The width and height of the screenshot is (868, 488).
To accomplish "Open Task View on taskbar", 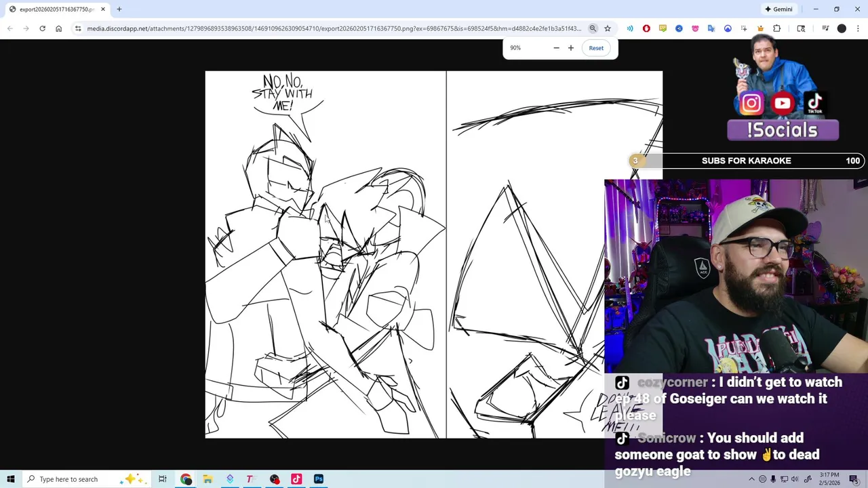I will click(x=163, y=479).
